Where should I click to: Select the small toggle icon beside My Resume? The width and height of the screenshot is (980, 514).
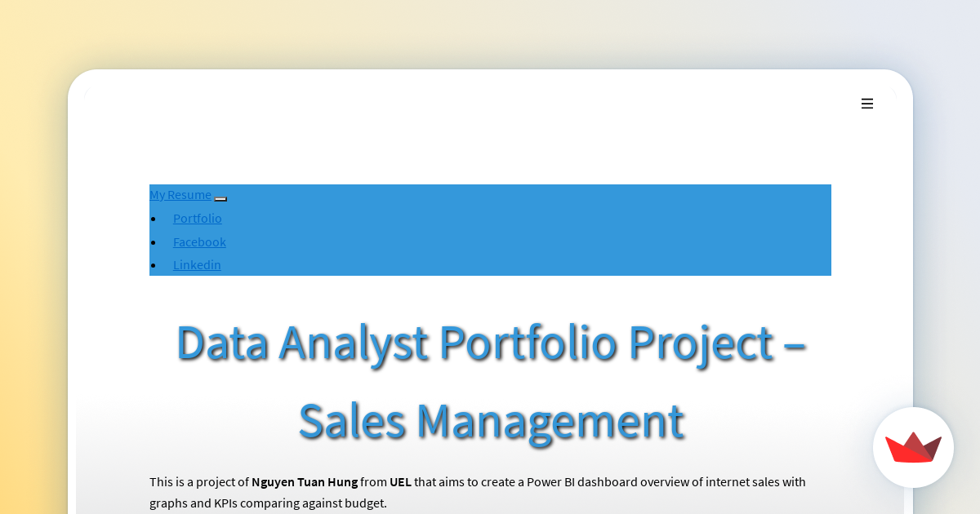(220, 199)
